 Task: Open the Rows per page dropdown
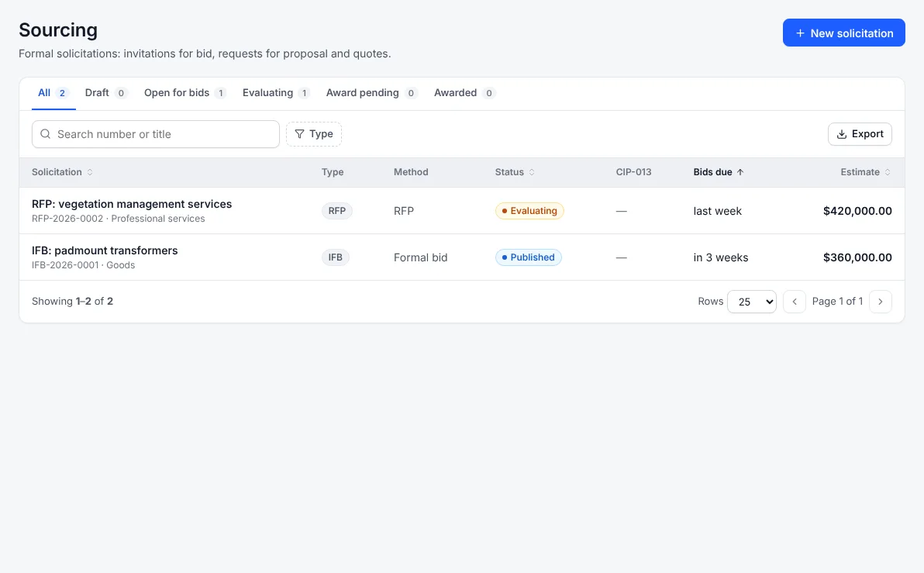click(752, 302)
